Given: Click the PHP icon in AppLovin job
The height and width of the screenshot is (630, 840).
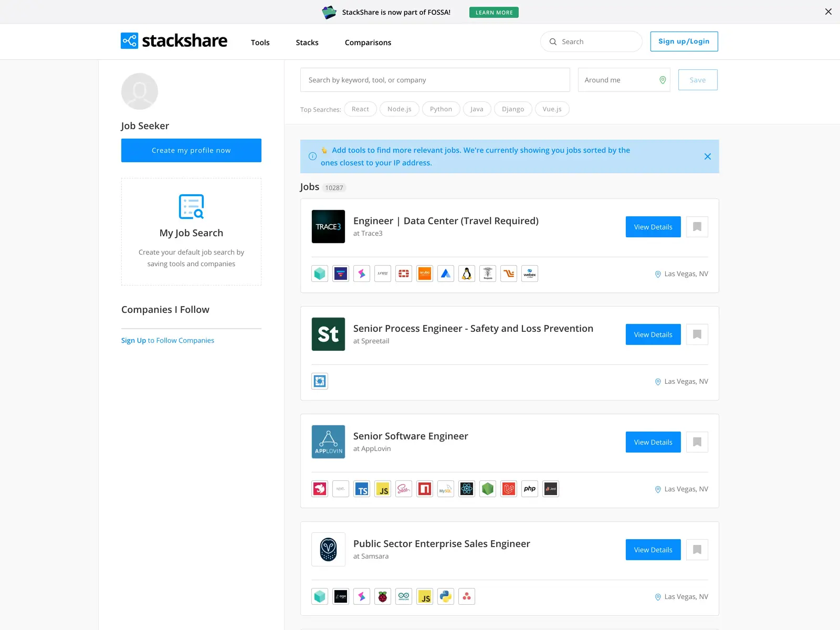Looking at the screenshot, I should (x=530, y=489).
